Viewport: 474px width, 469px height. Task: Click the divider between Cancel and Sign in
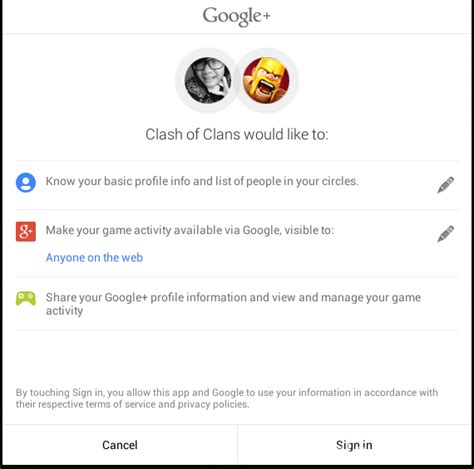[237, 445]
